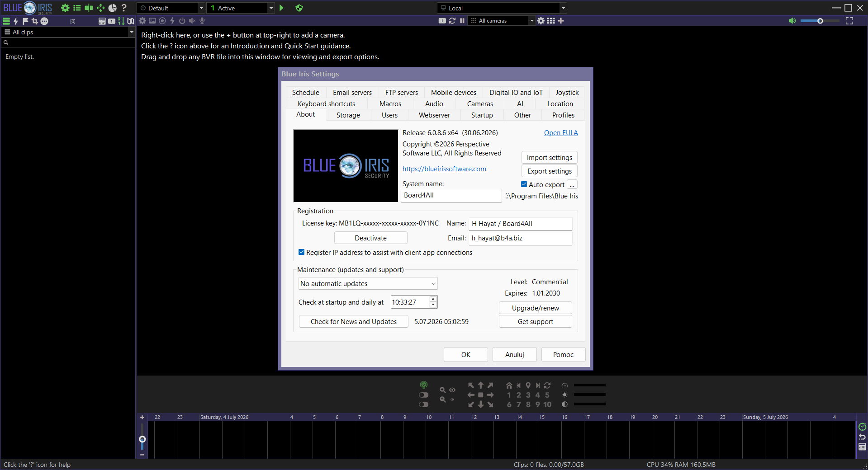Screen dimensions: 868x470
Task: Open the Local connection dropdown
Action: pos(502,8)
